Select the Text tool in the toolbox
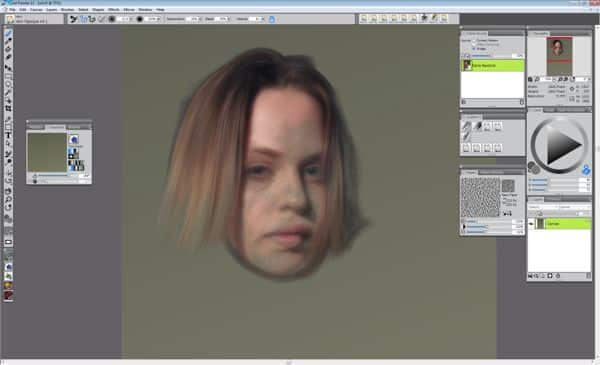600x365 pixels. (8, 135)
